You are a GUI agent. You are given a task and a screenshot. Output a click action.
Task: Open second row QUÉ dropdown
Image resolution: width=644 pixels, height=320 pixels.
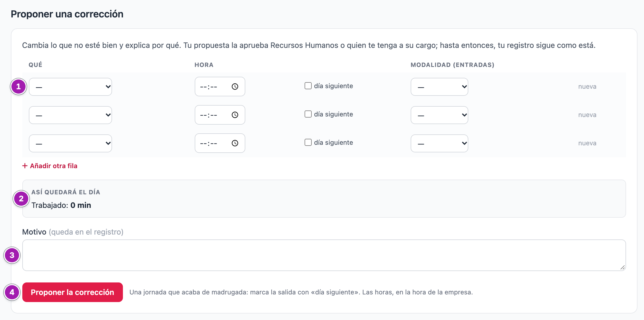click(x=70, y=115)
